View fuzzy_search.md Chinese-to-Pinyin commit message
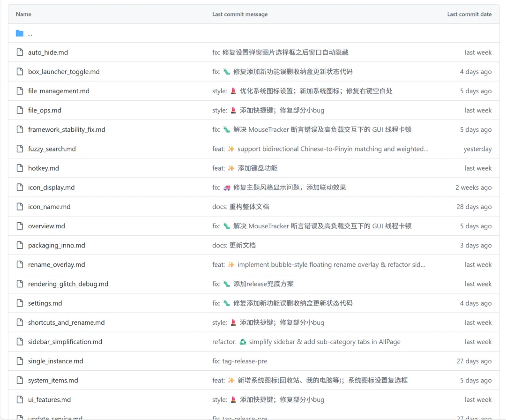Screen dimensions: 506x420 (320, 149)
